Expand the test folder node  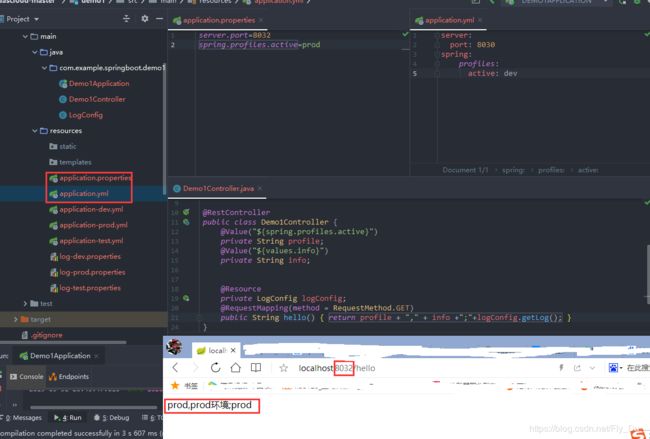pyautogui.click(x=25, y=303)
